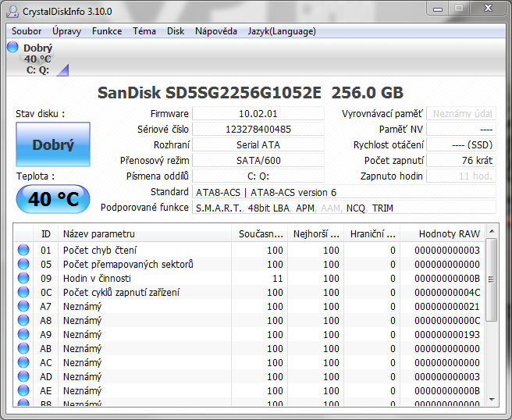The image size is (512, 420).
Task: Click the Firmware value field 10.02.01
Action: click(x=258, y=114)
